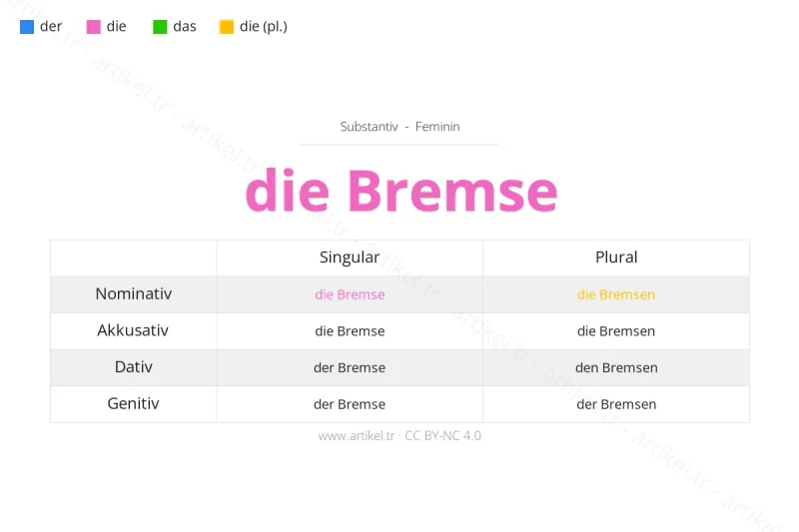Screen dimensions: 799x532
Task: Select the Genitiv row label
Action: (x=134, y=404)
